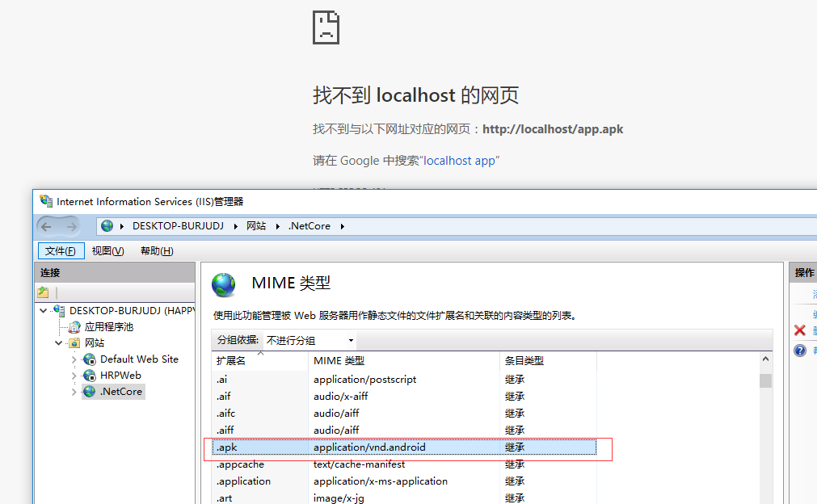The image size is (817, 504).
Task: Click the MIME list scrollbar up arrow
Action: [x=765, y=359]
